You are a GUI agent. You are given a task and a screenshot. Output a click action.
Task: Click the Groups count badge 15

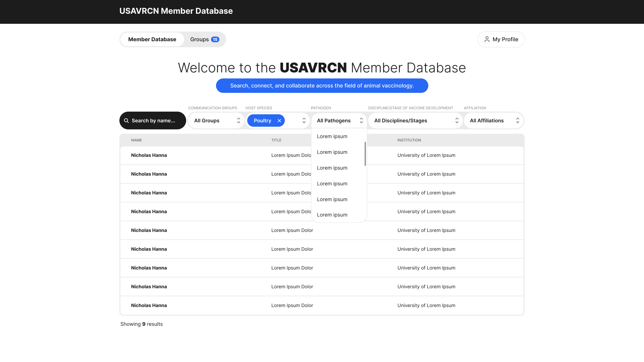click(x=215, y=39)
